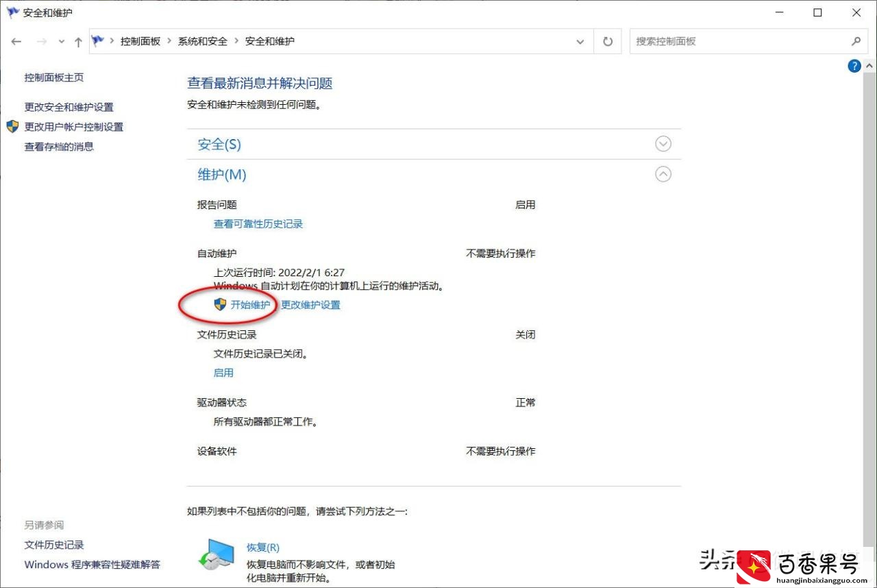
Task: Open 查看可靠性历史记录 link
Action: (258, 223)
